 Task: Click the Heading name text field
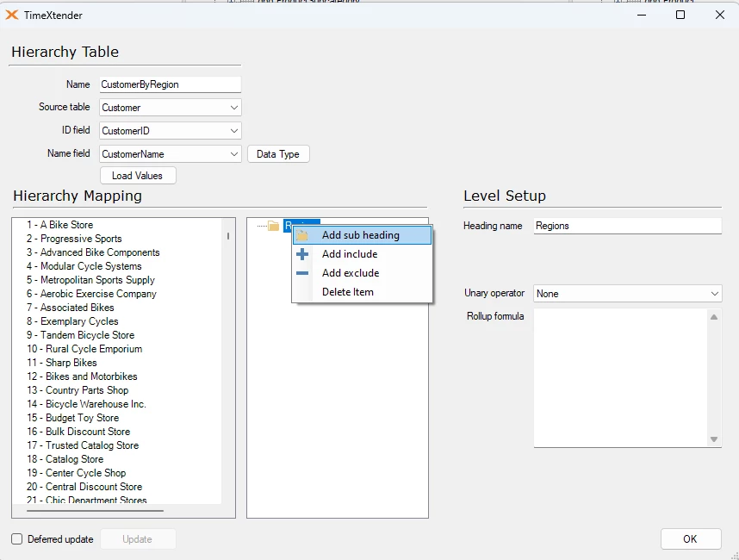click(x=626, y=226)
